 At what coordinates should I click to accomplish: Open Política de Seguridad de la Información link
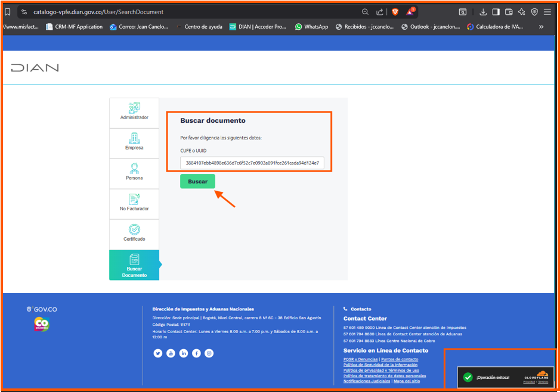[380, 365]
